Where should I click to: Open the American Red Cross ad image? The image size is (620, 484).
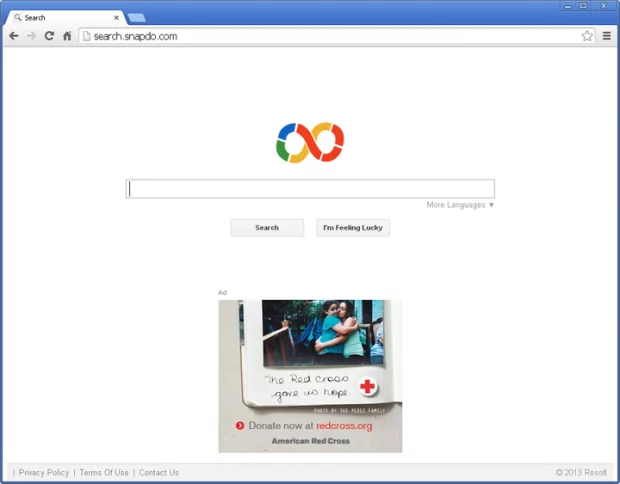310,376
